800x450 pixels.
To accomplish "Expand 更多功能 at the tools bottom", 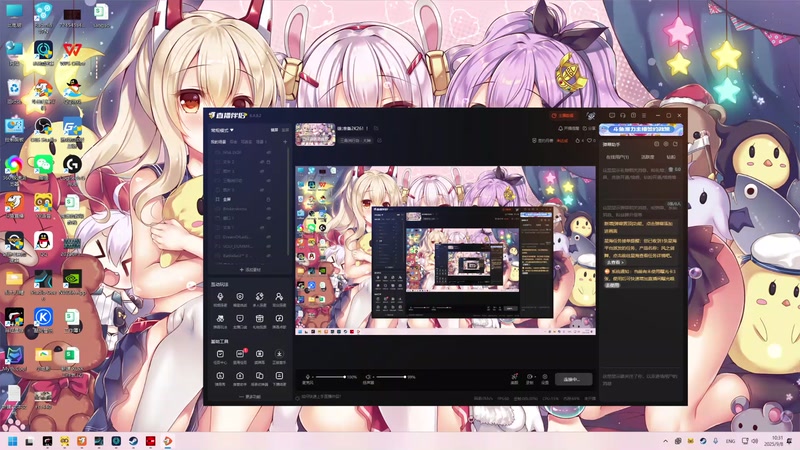I will coord(250,396).
